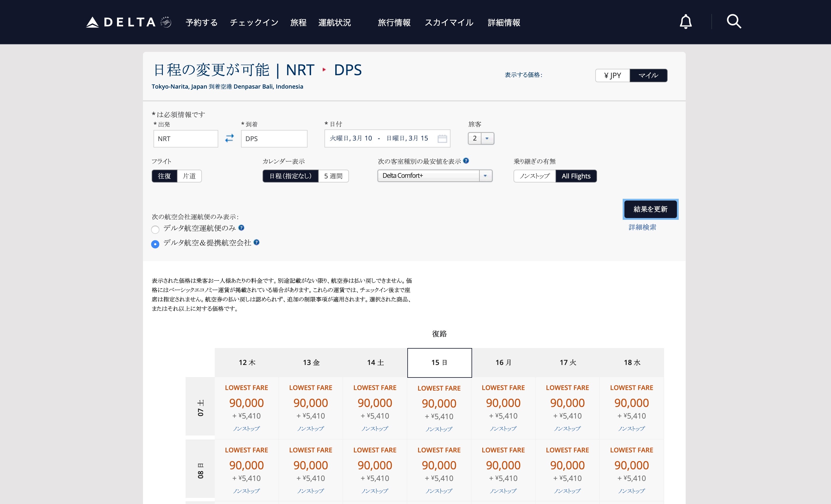Open the スカイマイル menu
Image resolution: width=831 pixels, height=504 pixels.
(449, 22)
